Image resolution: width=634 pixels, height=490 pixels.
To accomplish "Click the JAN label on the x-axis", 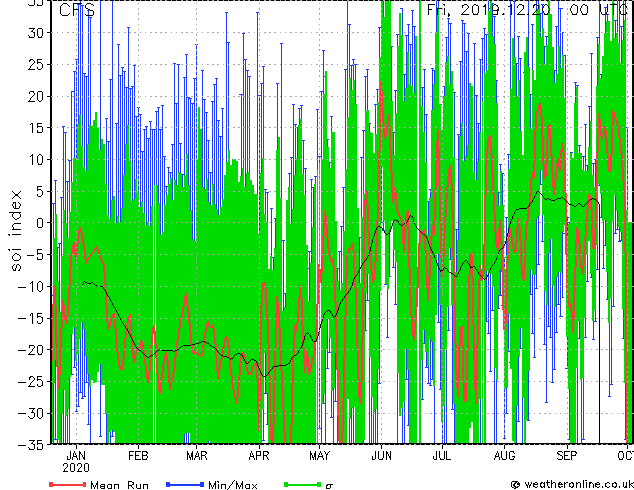I will click(x=76, y=456).
